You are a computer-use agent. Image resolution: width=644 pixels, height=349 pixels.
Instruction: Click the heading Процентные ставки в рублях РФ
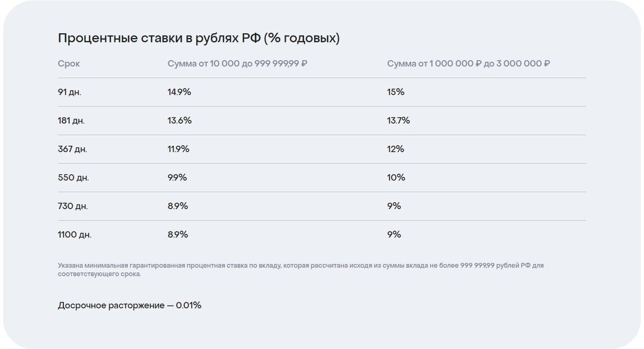(199, 39)
